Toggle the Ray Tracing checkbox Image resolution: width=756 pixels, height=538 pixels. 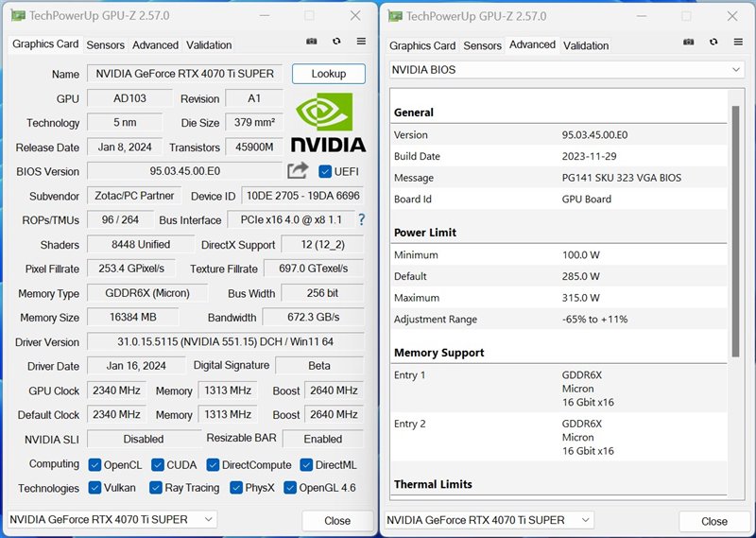pyautogui.click(x=156, y=488)
